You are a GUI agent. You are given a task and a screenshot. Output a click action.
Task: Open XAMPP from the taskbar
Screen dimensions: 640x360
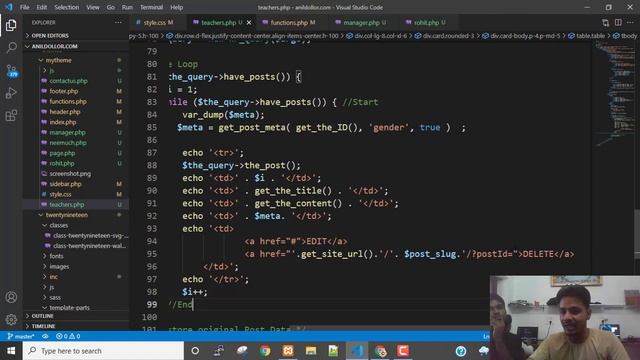point(288,351)
